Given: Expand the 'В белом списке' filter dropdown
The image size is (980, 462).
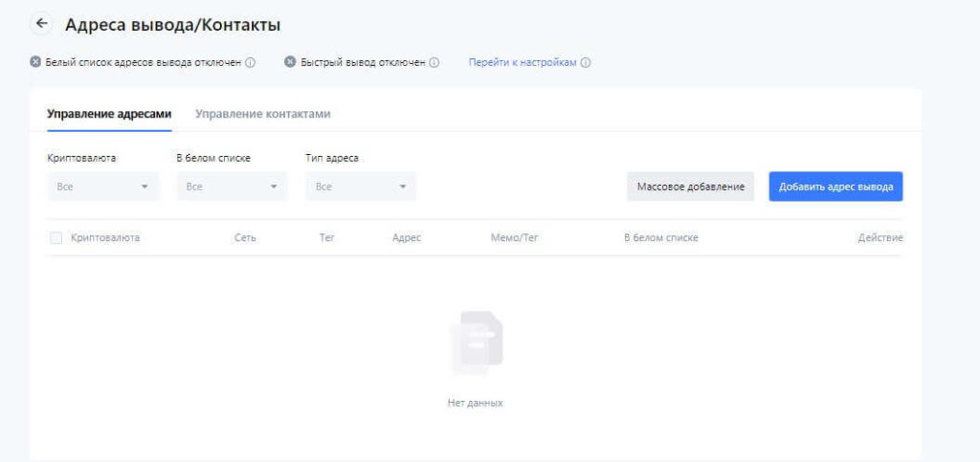Looking at the screenshot, I should tap(232, 187).
